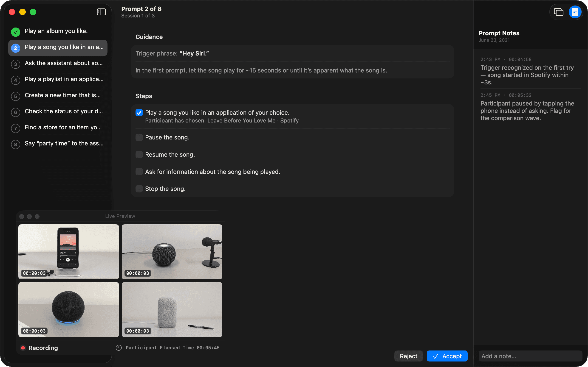588x367 pixels.
Task: Open the phone camera preview thumbnail
Action: [68, 252]
